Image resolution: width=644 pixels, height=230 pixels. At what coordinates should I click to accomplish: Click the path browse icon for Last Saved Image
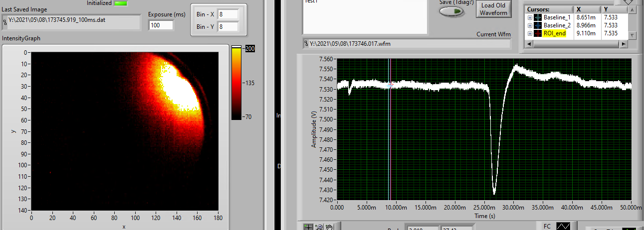5,22
